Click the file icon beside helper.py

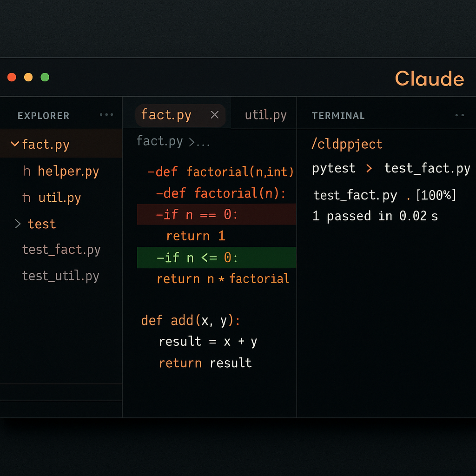pos(26,171)
